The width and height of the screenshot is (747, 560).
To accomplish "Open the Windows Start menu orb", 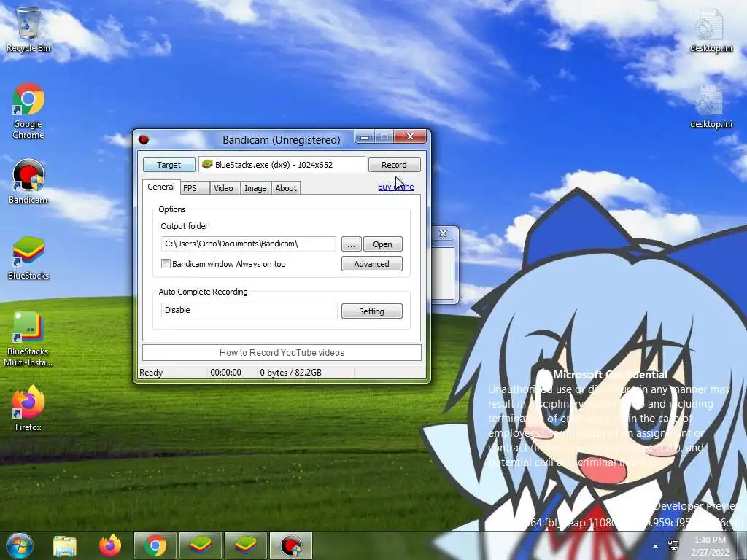I will [x=19, y=545].
